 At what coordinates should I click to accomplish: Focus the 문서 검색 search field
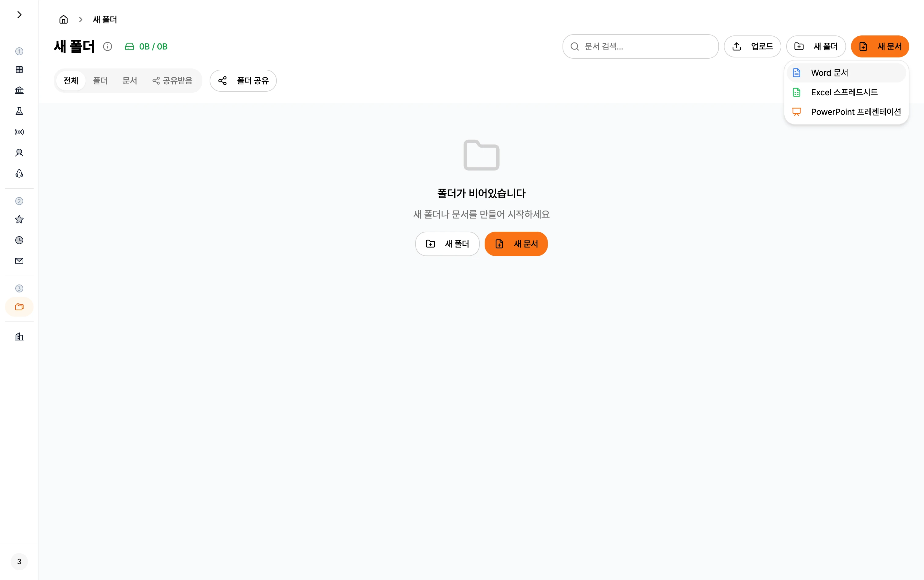(640, 46)
